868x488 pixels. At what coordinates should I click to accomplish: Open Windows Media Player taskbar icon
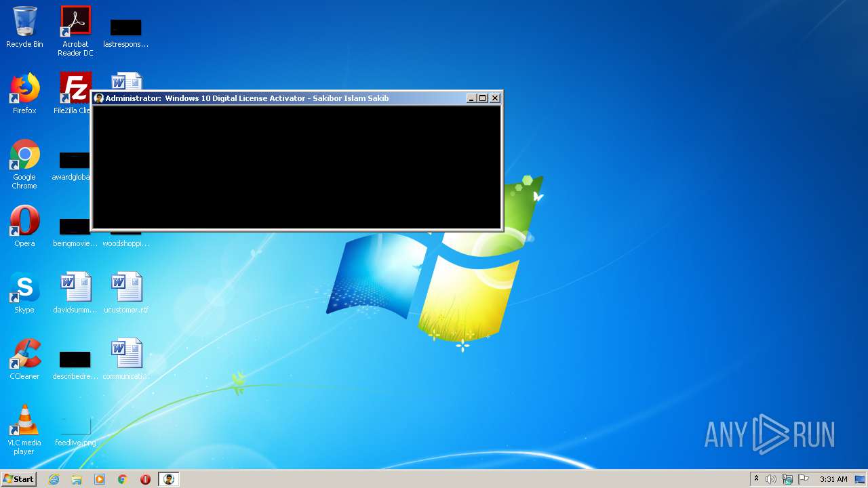100,479
